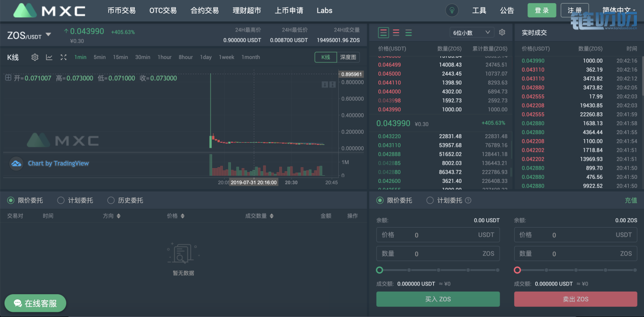Select 5min chart interval
This screenshot has width=644, height=317.
tap(100, 57)
